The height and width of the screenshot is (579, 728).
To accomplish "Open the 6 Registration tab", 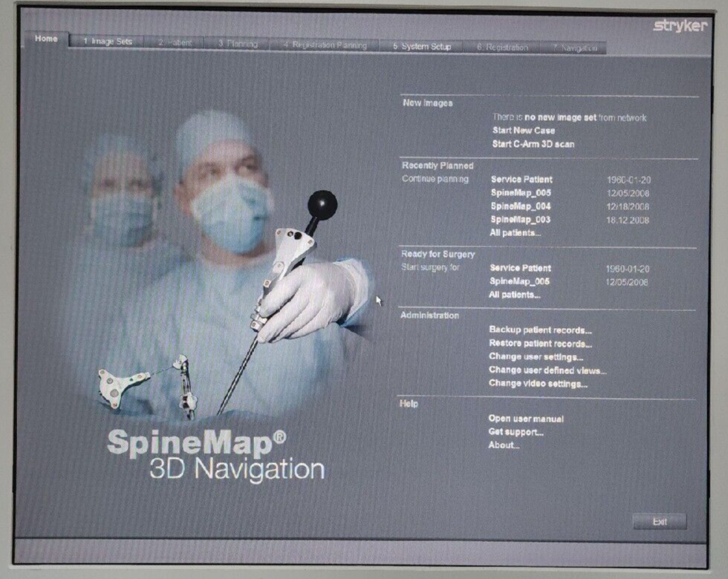I will tap(502, 48).
